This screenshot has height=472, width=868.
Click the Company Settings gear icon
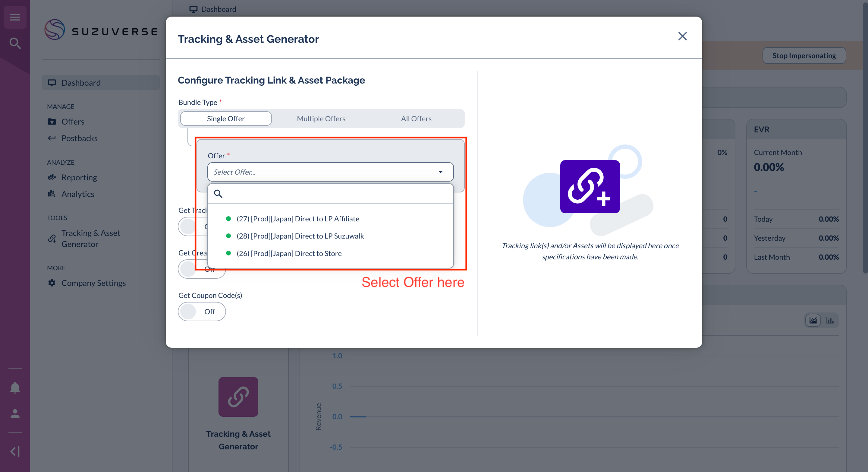[x=52, y=283]
